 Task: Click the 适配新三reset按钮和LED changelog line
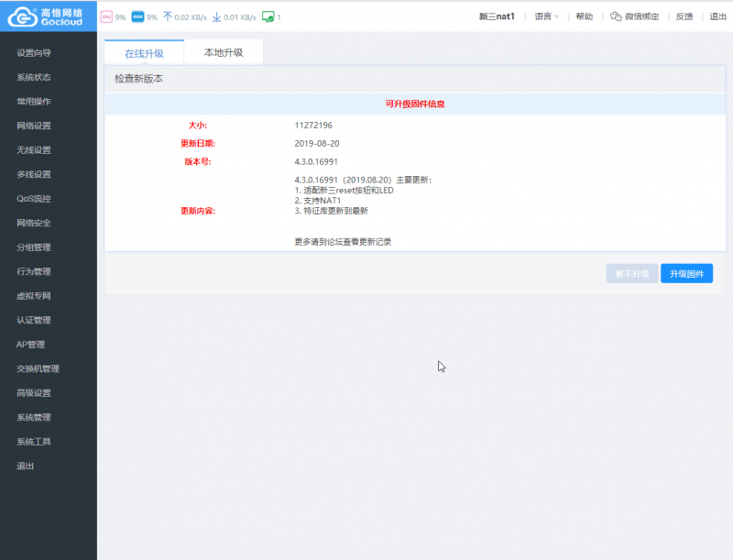(345, 191)
